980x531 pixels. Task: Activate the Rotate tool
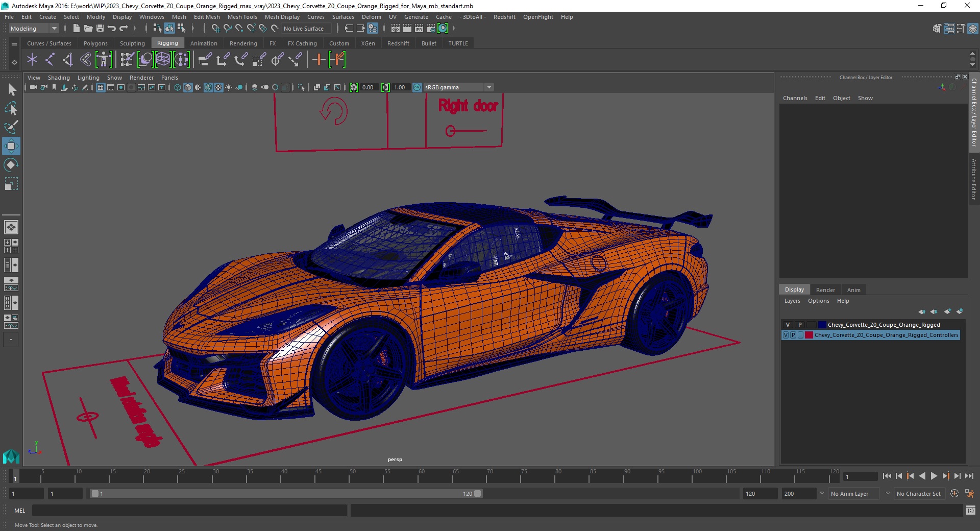(x=11, y=165)
